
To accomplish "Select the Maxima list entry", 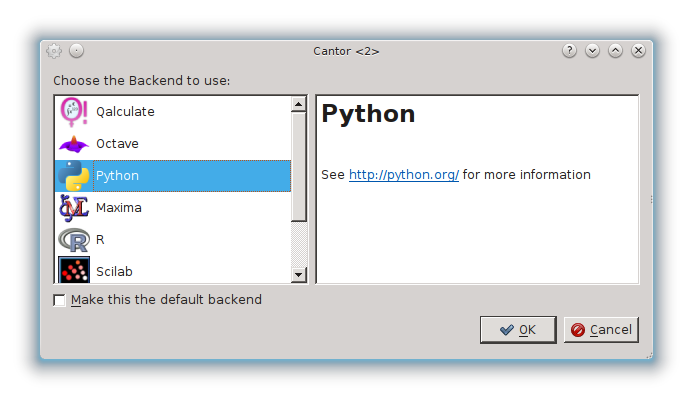I will coord(173,208).
